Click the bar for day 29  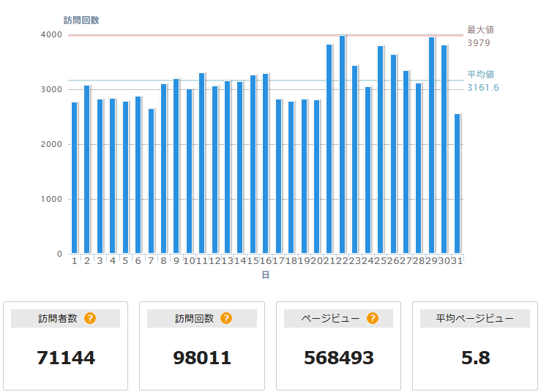pos(432,146)
